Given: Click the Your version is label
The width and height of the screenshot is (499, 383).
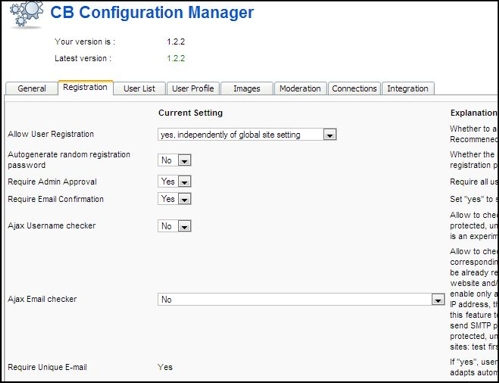Looking at the screenshot, I should point(85,42).
